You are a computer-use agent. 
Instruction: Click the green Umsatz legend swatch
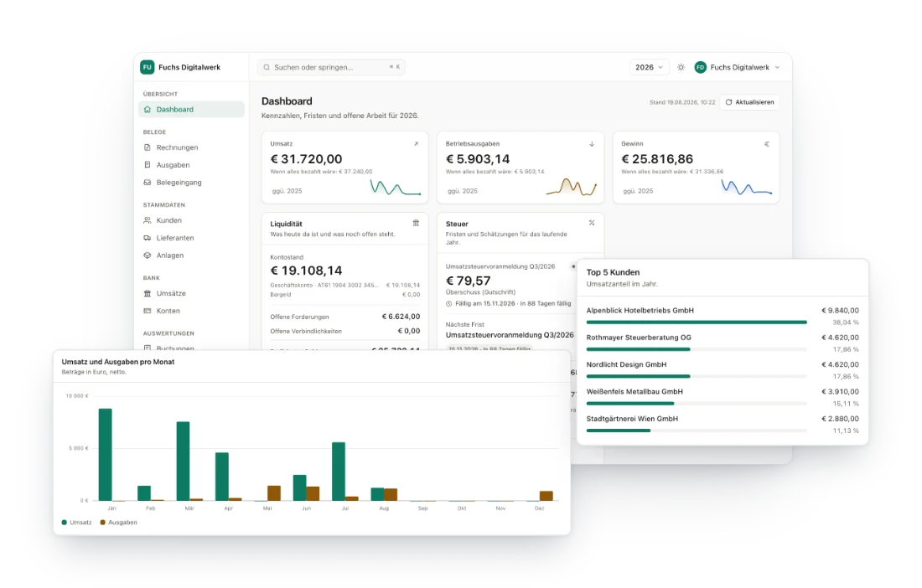click(64, 522)
